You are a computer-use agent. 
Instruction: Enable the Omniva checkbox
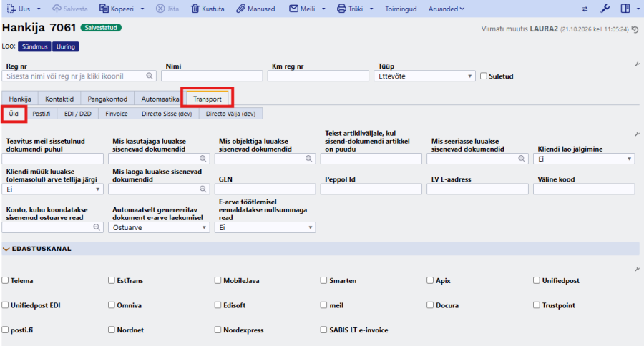pos(112,305)
